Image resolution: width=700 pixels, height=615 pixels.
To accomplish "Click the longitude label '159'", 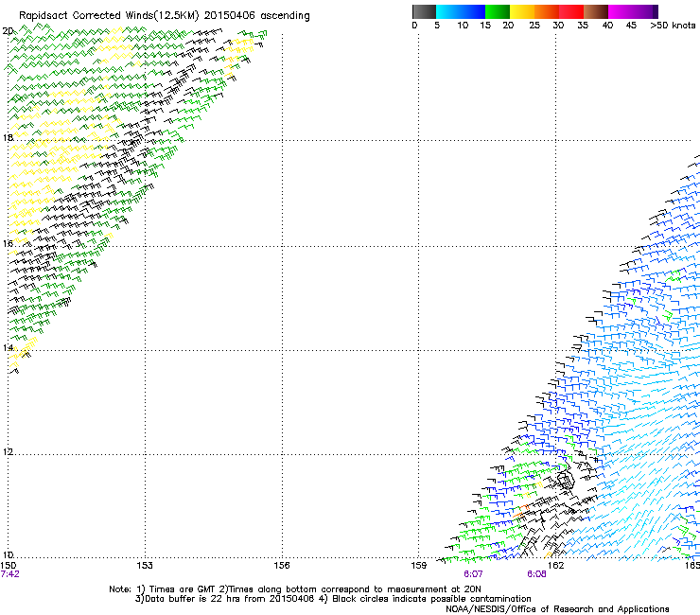I will click(419, 566).
